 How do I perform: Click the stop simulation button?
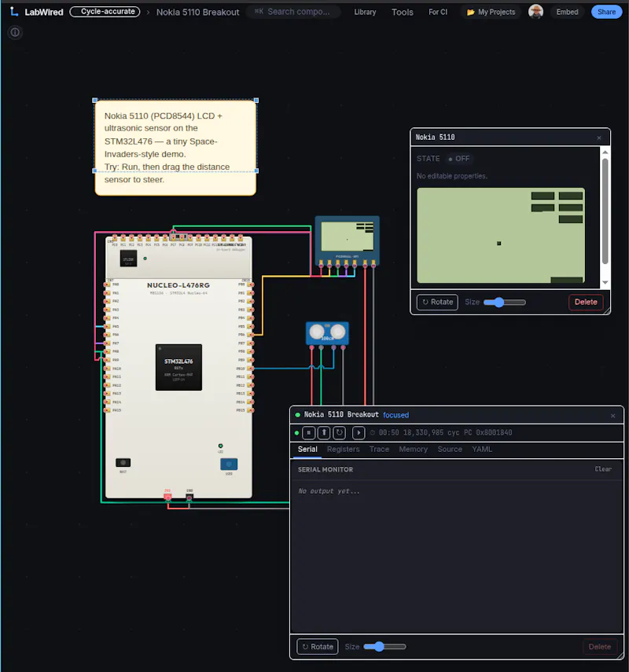[309, 432]
